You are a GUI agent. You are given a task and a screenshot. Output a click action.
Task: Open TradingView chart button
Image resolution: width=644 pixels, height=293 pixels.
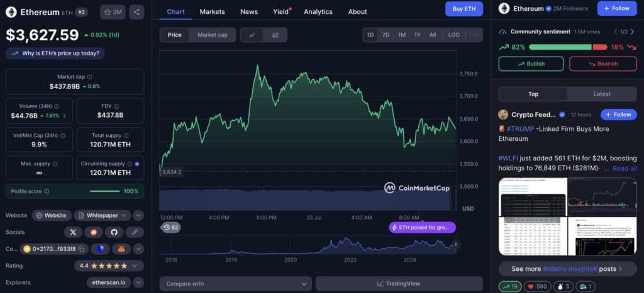[x=399, y=284]
